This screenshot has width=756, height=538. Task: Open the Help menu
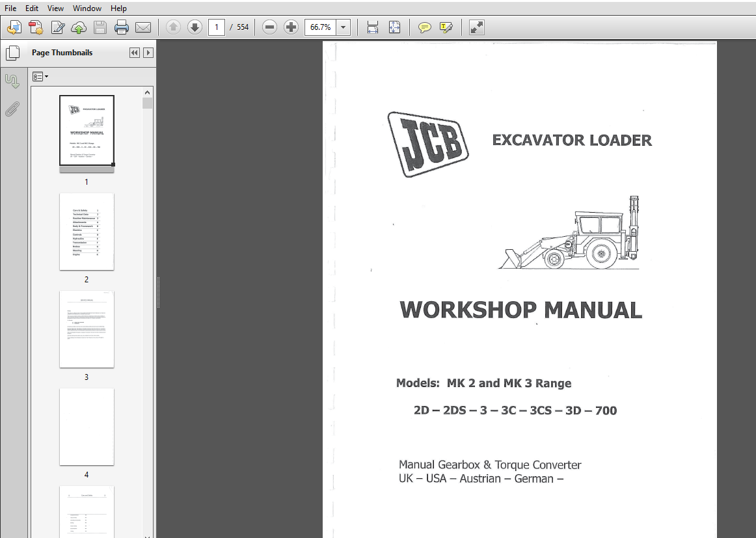(x=118, y=8)
